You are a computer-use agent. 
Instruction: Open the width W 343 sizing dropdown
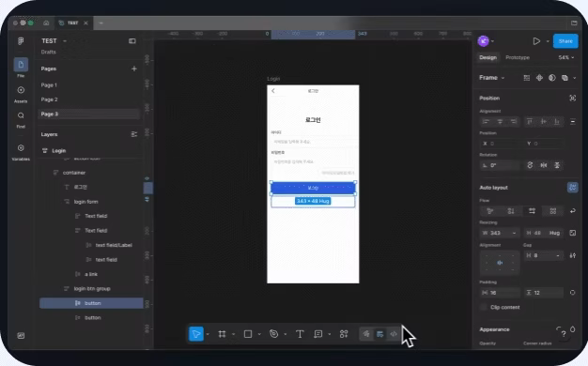(514, 233)
